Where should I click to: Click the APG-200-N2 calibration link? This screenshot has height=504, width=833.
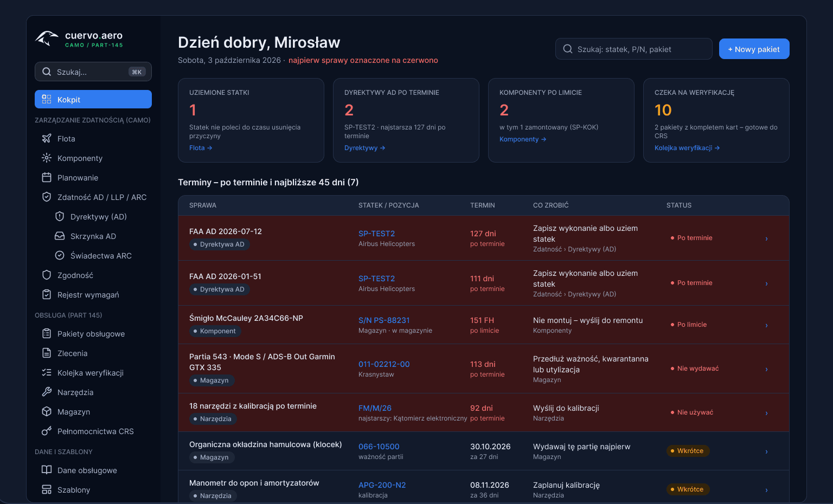click(382, 485)
